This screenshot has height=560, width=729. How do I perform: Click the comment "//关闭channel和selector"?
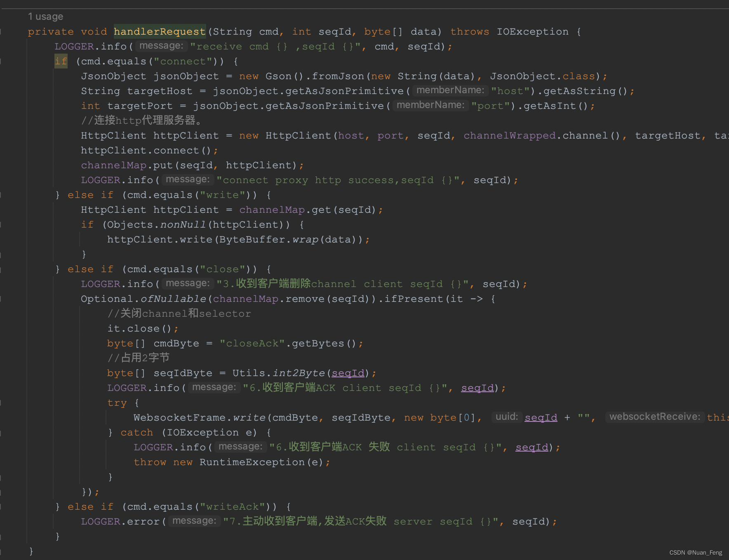point(179,313)
